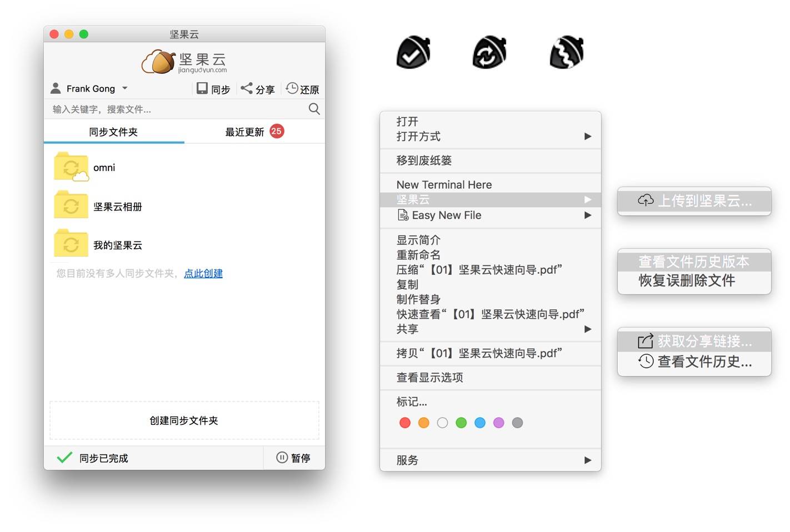
Task: Select 查看显示选项 in the context menu
Action: (x=429, y=378)
